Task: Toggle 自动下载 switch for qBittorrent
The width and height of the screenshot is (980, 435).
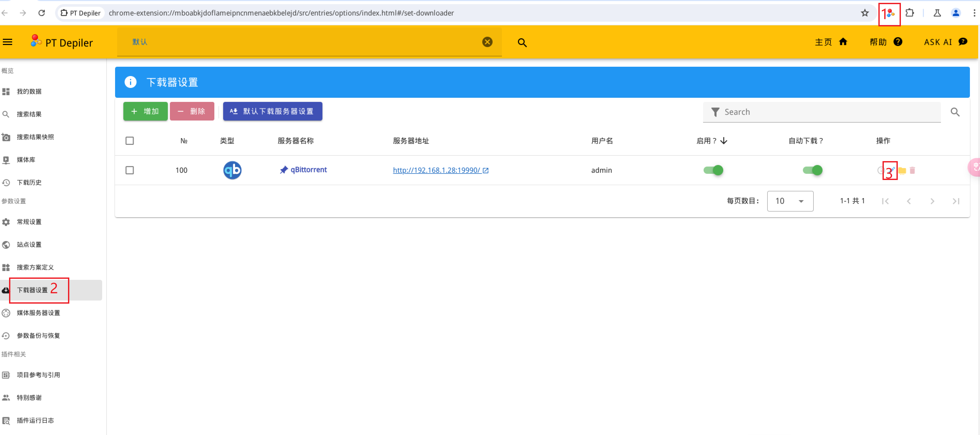Action: point(812,170)
